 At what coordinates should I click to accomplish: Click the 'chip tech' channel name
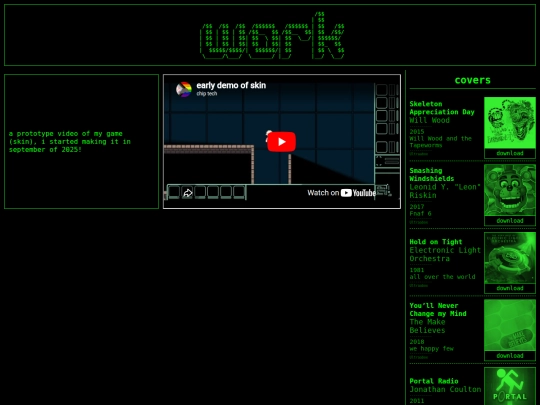pyautogui.click(x=207, y=94)
